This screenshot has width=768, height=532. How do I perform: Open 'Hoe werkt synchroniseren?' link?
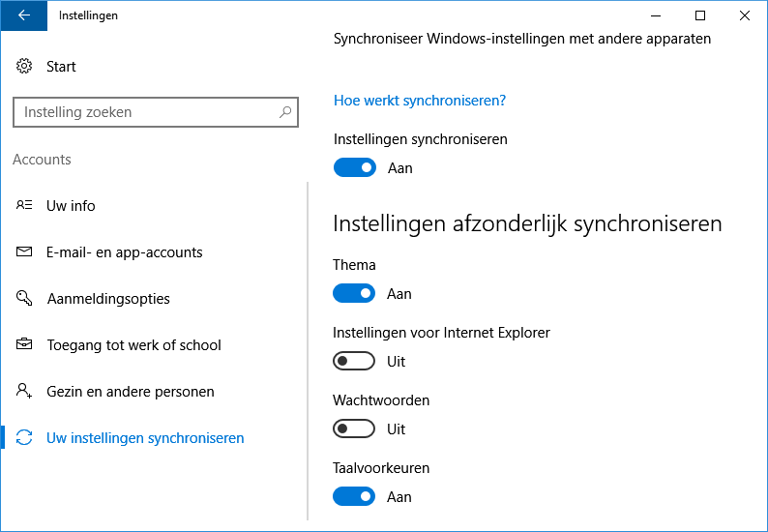420,101
